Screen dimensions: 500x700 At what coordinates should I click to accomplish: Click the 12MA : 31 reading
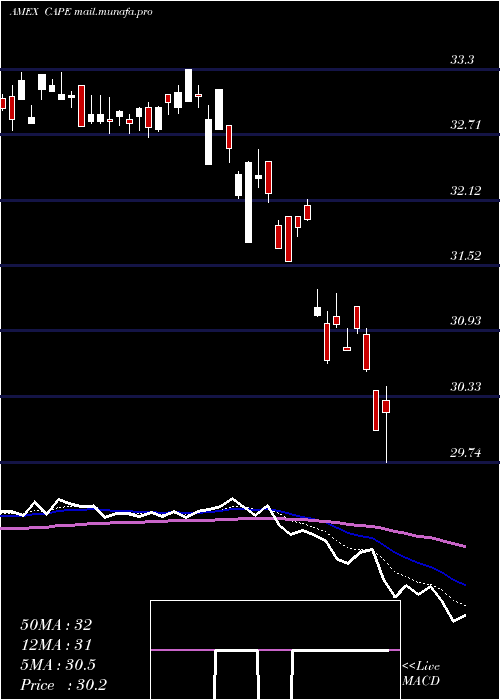[x=56, y=645]
